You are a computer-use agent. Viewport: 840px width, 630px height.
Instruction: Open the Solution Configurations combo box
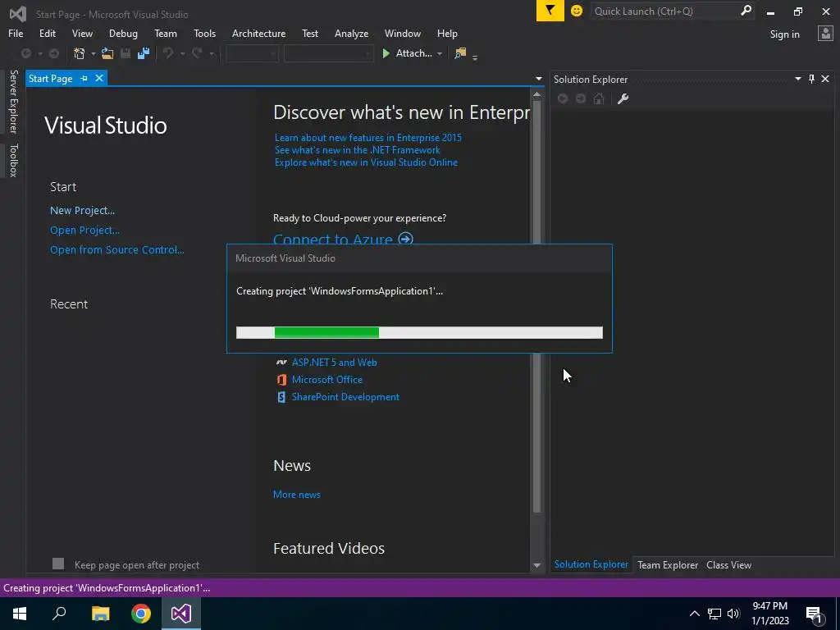pos(252,53)
